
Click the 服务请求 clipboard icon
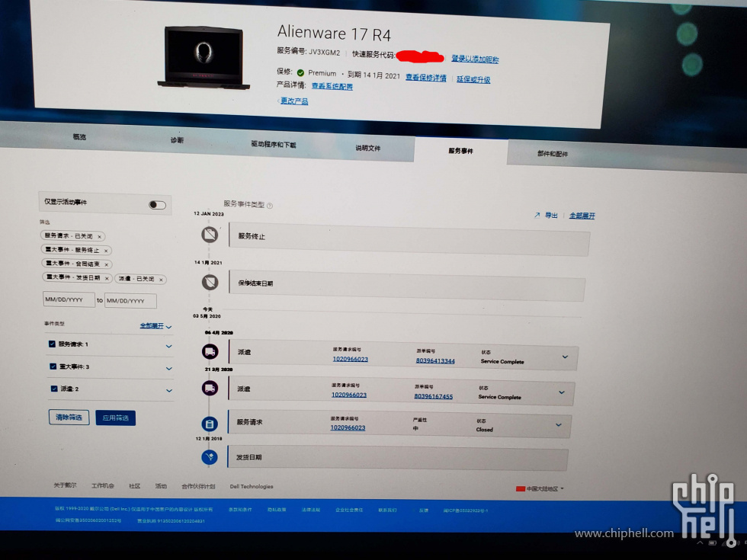[x=210, y=424]
